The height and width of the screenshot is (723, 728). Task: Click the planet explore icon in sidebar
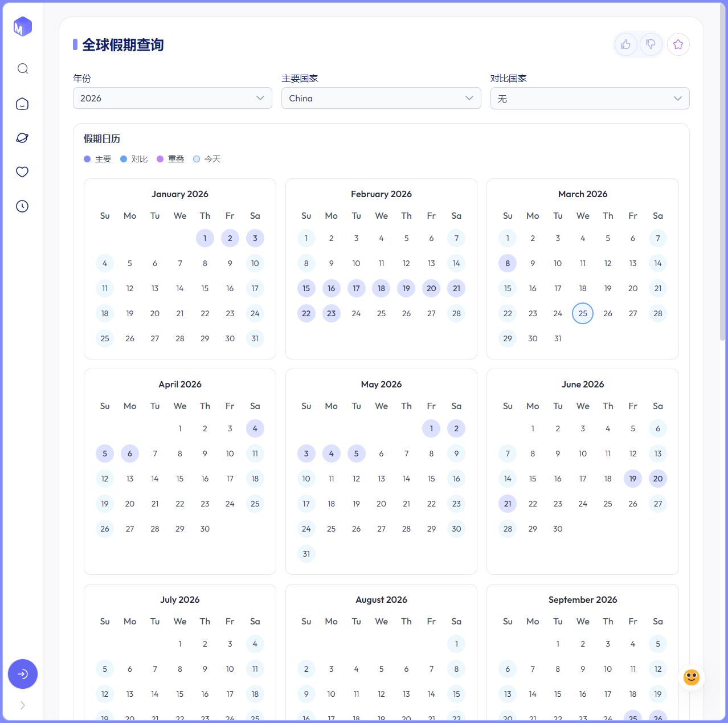tap(23, 138)
